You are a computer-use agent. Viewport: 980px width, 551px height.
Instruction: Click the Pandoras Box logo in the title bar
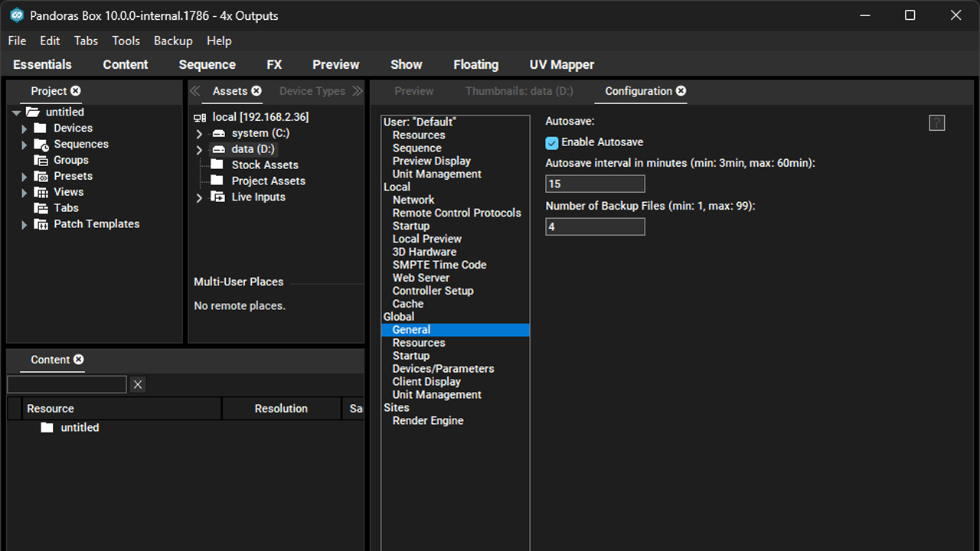[x=17, y=15]
